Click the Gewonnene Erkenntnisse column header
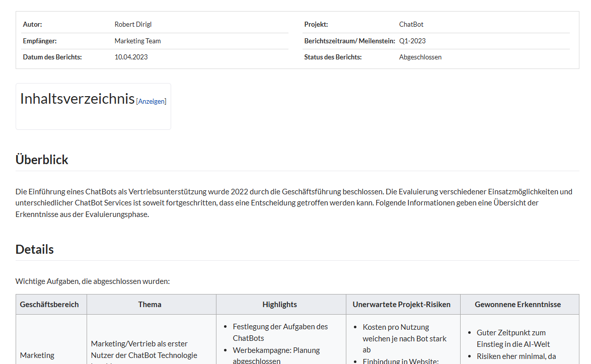This screenshot has width=591, height=364. click(x=518, y=304)
